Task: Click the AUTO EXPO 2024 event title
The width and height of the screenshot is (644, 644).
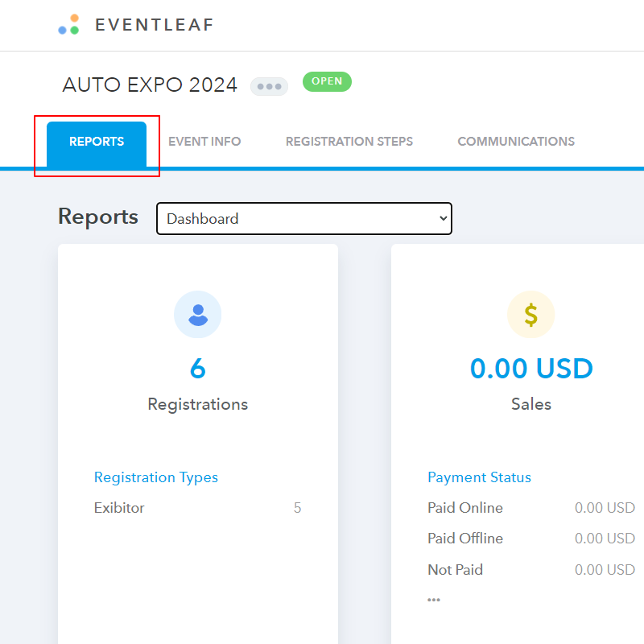Action: click(150, 85)
